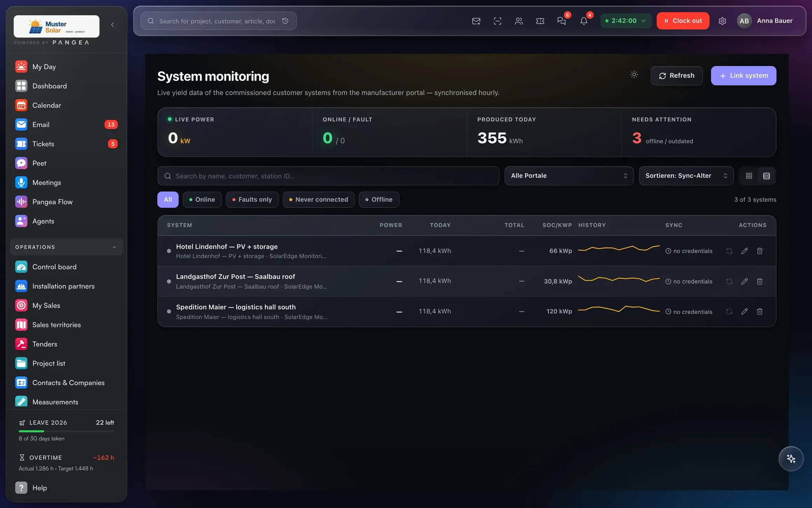Click the Leave 2026 progress bar
Image resolution: width=812 pixels, height=508 pixels.
click(66, 431)
